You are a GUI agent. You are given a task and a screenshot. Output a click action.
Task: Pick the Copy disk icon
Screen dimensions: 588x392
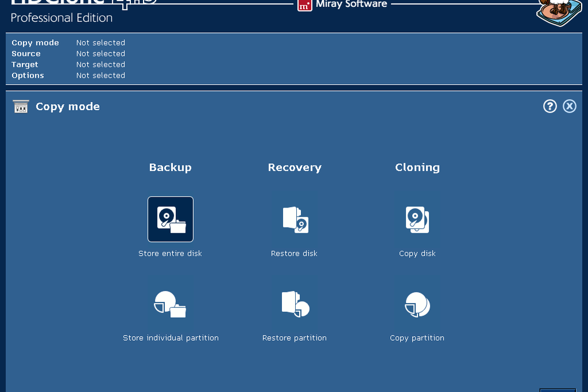pos(417,220)
